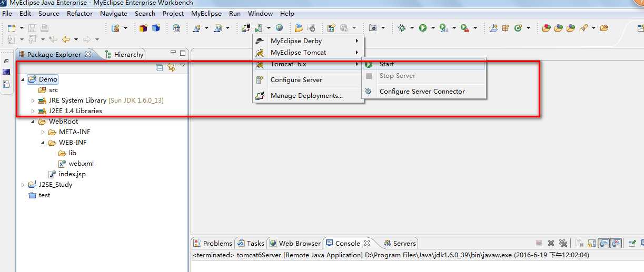
Task: Click the Open MyEclipse Web Browser globe
Action: click(x=279, y=28)
